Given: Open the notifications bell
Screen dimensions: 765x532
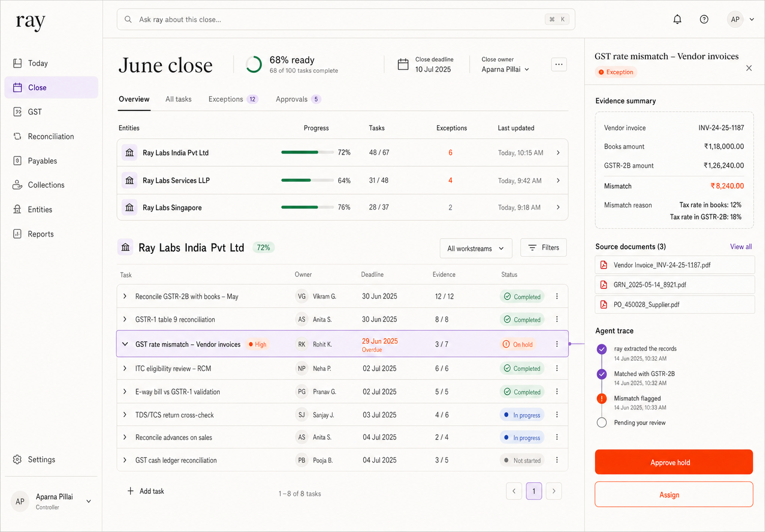Looking at the screenshot, I should [677, 19].
